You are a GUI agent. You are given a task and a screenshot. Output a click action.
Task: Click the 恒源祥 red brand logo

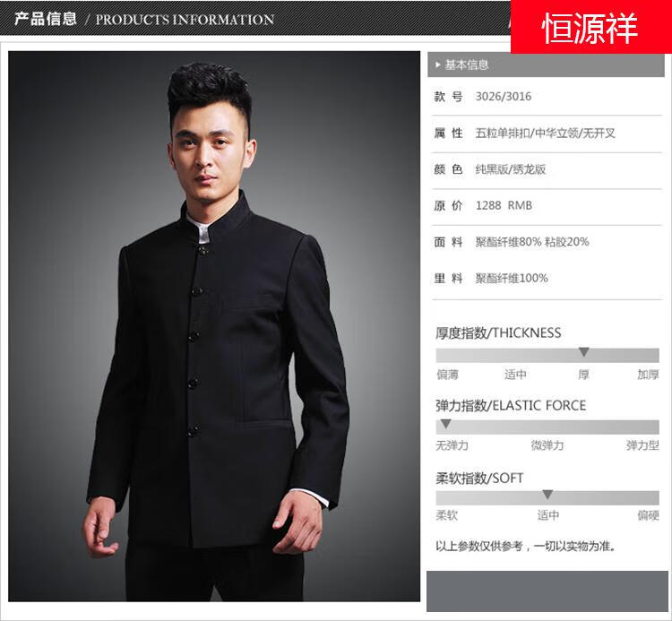[591, 27]
